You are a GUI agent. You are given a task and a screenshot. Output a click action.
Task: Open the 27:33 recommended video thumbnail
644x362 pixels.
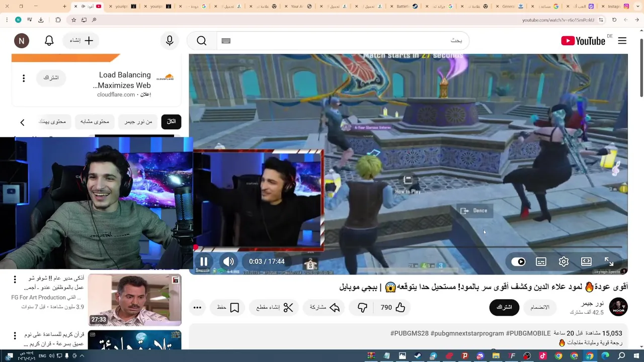pos(135,300)
